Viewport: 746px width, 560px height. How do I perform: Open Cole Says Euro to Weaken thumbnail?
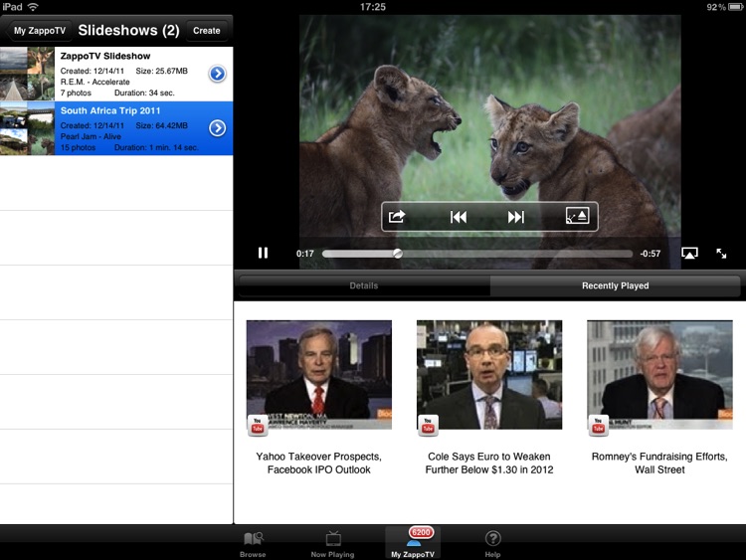point(489,375)
